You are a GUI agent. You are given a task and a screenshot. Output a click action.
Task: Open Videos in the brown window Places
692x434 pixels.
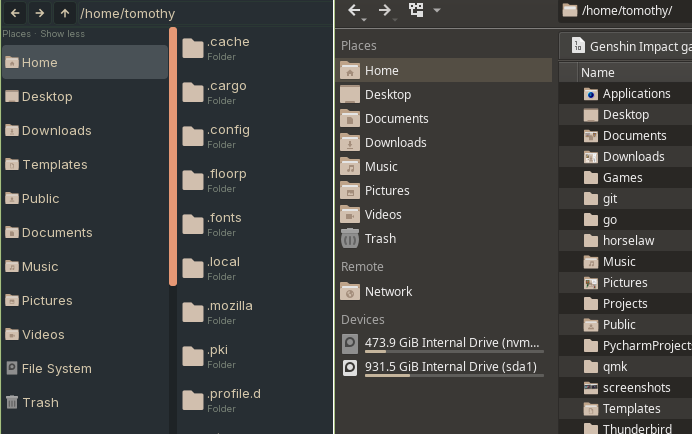445,215
